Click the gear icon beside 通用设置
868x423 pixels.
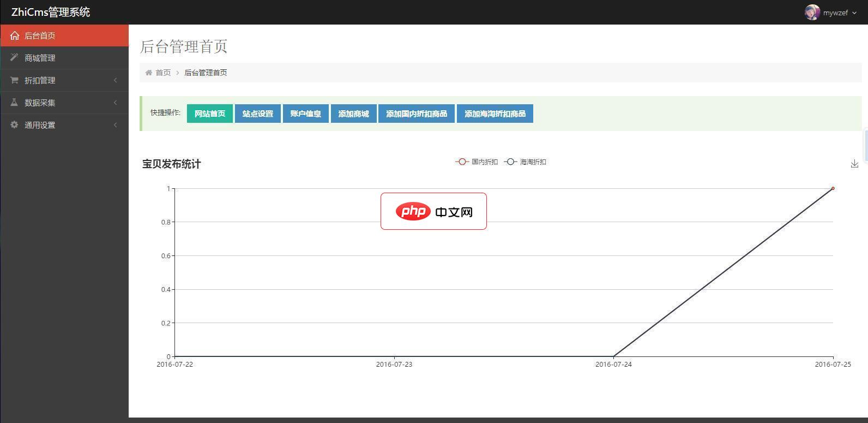pyautogui.click(x=14, y=125)
